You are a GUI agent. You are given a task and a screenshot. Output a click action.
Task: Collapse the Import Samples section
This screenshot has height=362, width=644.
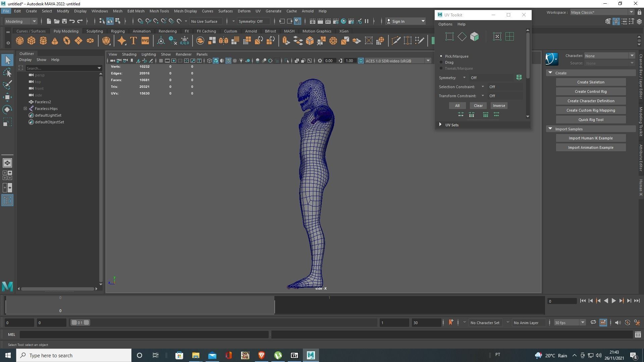(x=550, y=129)
